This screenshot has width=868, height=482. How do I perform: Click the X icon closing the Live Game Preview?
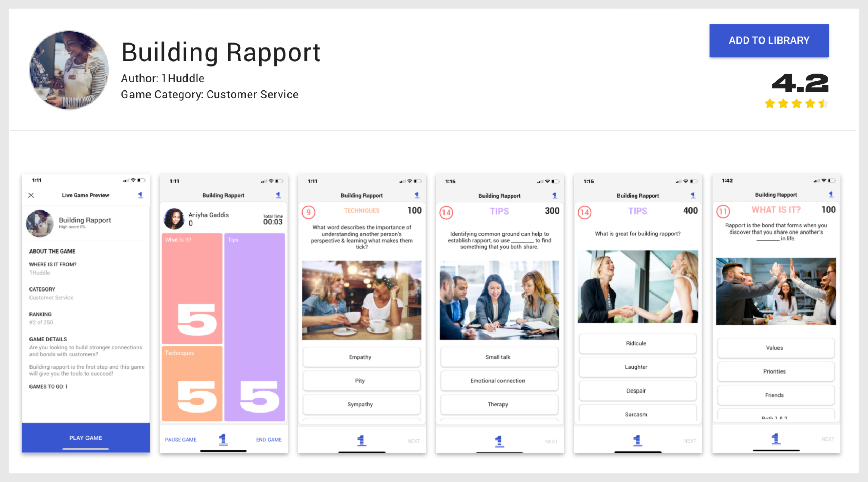[32, 195]
